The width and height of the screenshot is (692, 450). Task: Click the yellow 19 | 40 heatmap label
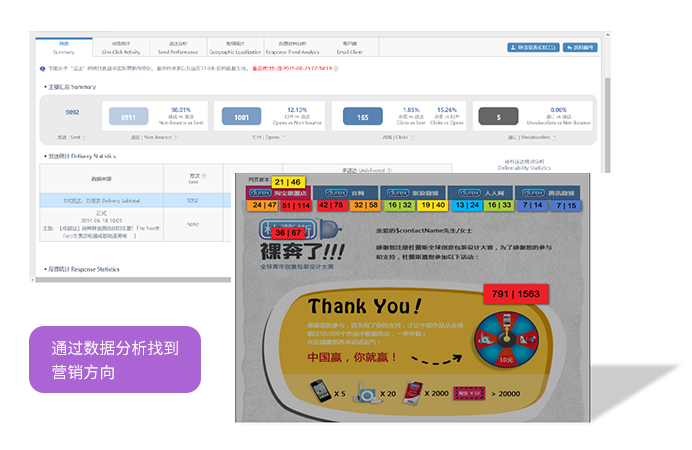pyautogui.click(x=432, y=206)
